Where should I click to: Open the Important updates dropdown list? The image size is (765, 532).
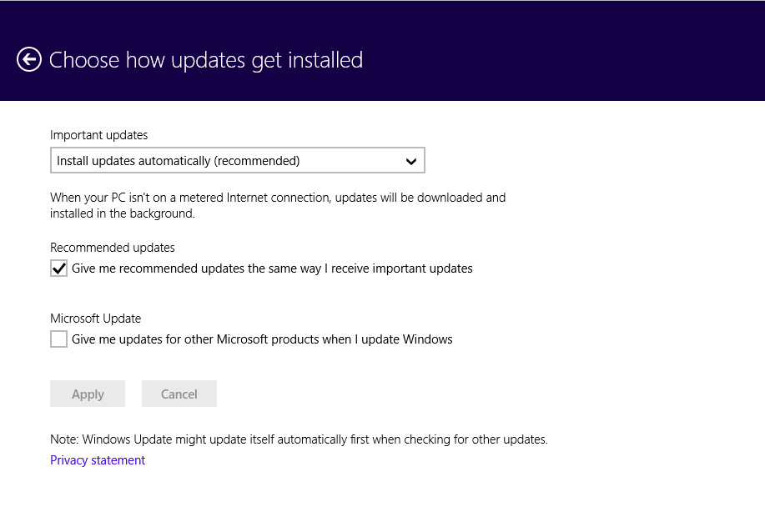pyautogui.click(x=238, y=160)
